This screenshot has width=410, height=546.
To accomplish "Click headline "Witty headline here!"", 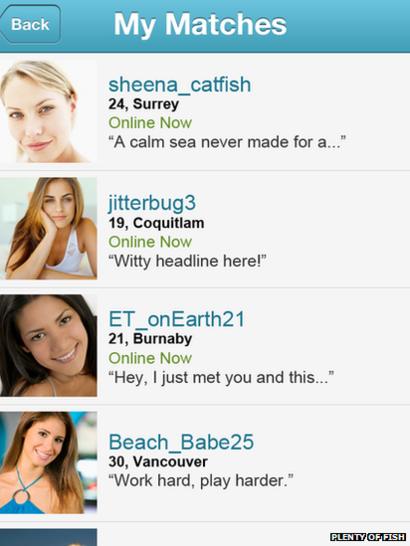I will (187, 261).
